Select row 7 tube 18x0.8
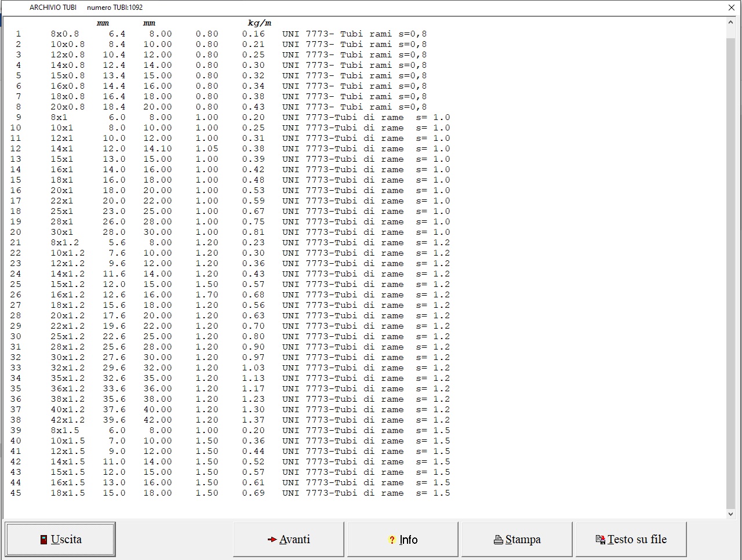The width and height of the screenshot is (742, 560). 221,96
